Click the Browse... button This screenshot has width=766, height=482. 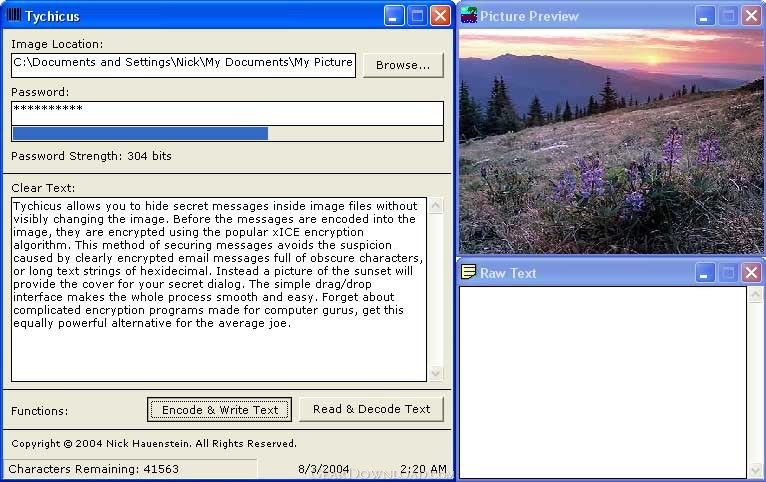tap(403, 65)
